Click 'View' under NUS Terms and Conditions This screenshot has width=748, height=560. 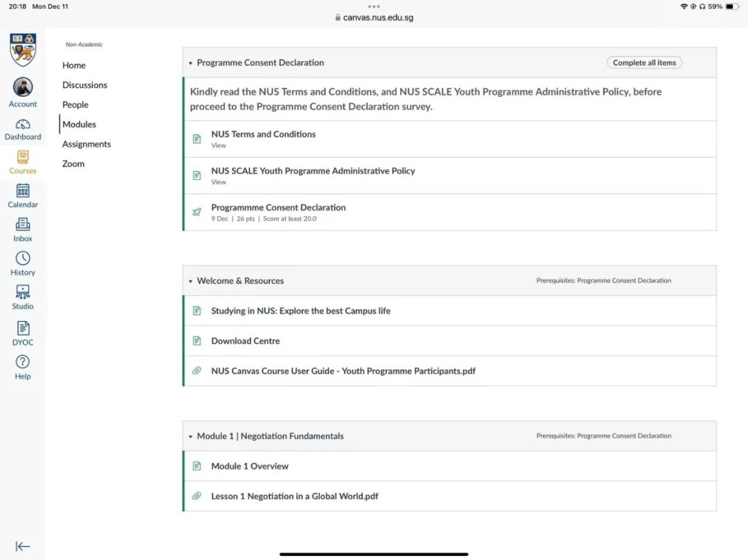tap(218, 145)
